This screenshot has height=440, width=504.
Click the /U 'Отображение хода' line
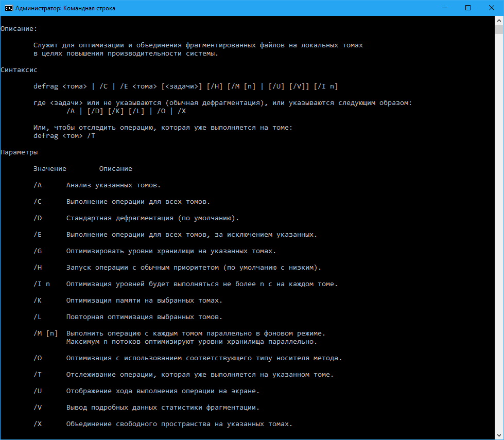(163, 391)
